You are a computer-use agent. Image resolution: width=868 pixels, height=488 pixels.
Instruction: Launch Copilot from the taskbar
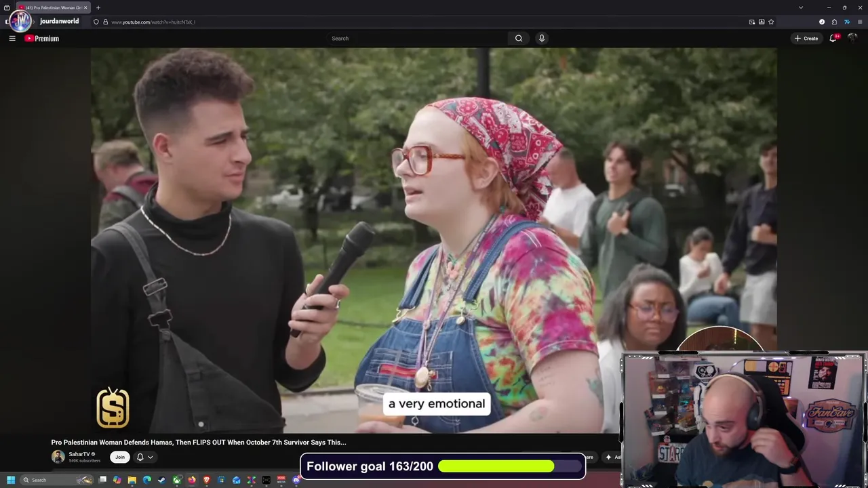[x=117, y=480]
